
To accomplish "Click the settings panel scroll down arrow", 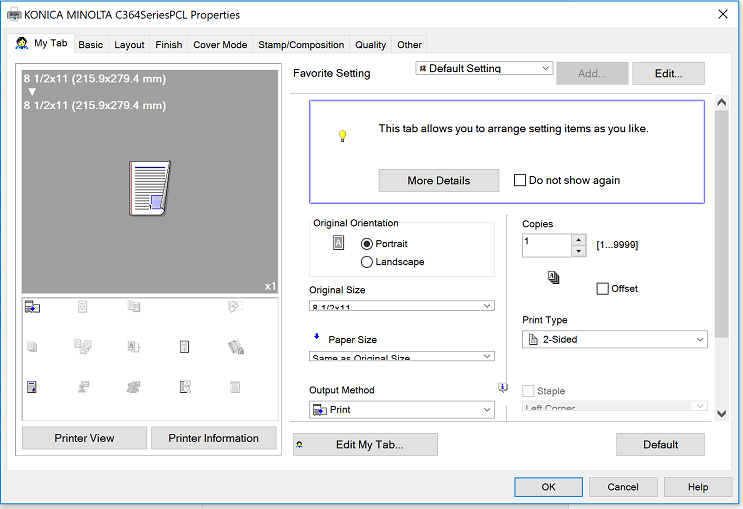I will click(x=722, y=413).
